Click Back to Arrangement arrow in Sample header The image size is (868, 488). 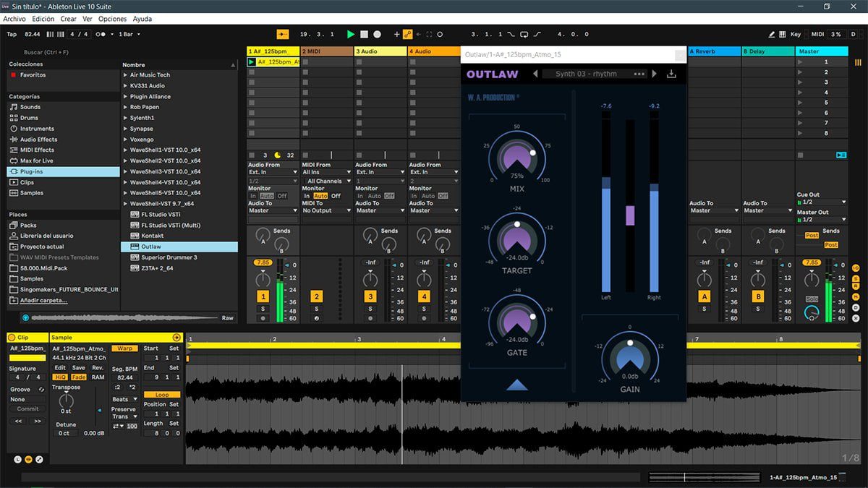pyautogui.click(x=176, y=338)
